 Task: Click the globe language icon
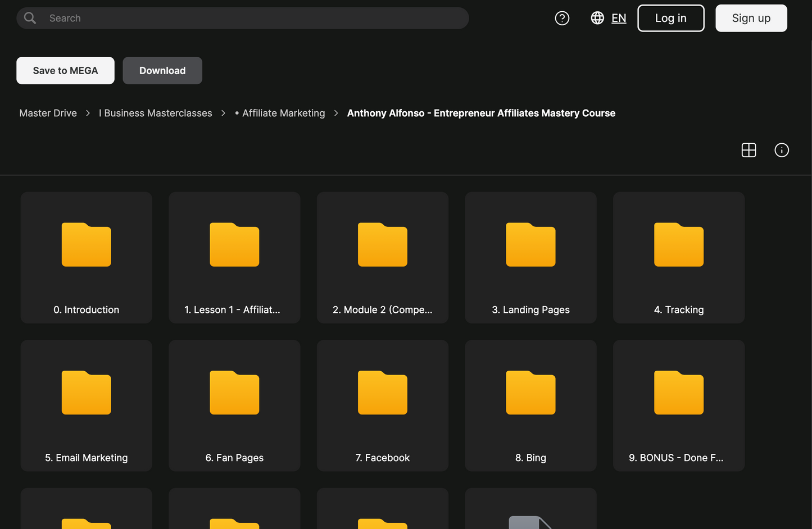pyautogui.click(x=597, y=18)
